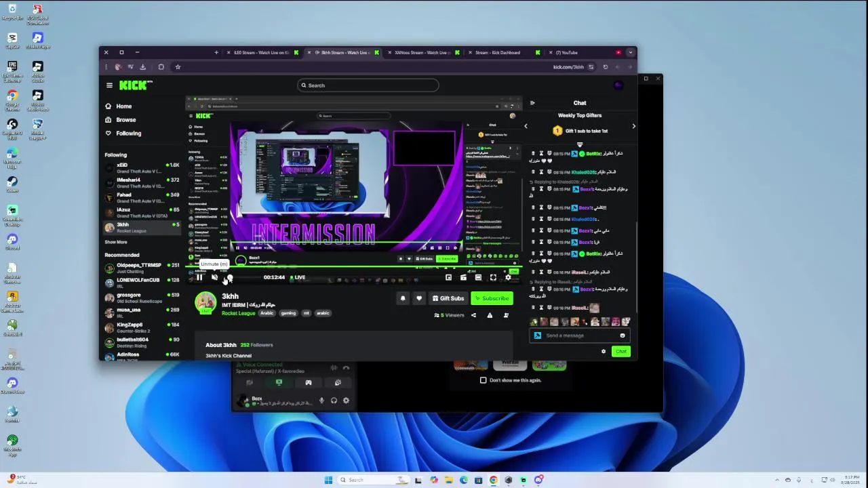Jump to LIVE indicator on the player
The width and height of the screenshot is (868, 488).
click(x=298, y=277)
